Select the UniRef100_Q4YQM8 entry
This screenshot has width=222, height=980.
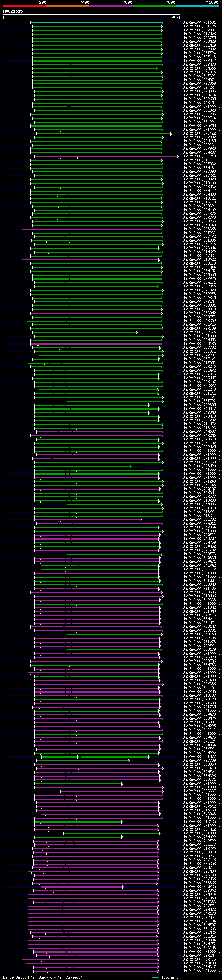[199, 412]
